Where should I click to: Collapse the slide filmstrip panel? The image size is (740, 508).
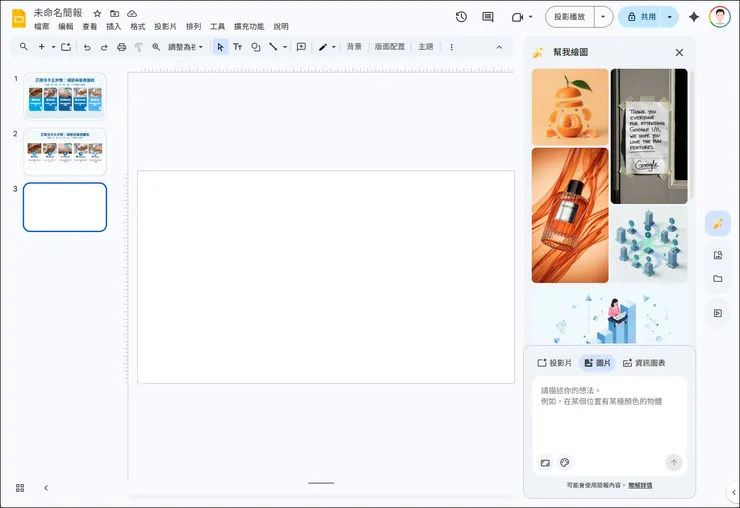click(46, 488)
